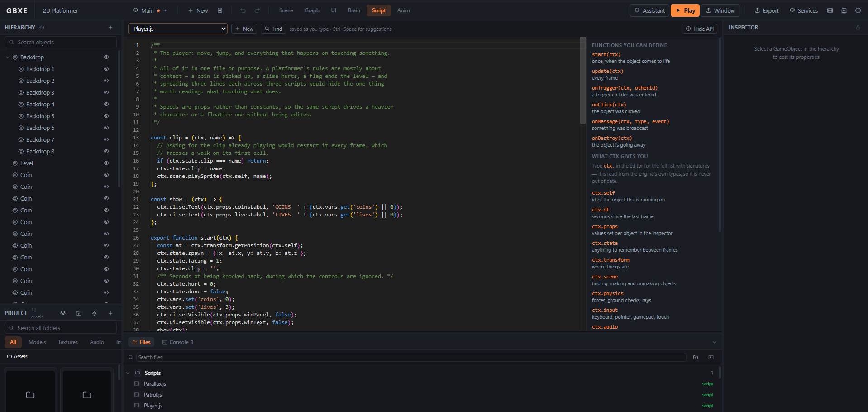
Task: Open the second folder thumbnail in Assets
Action: point(87,392)
